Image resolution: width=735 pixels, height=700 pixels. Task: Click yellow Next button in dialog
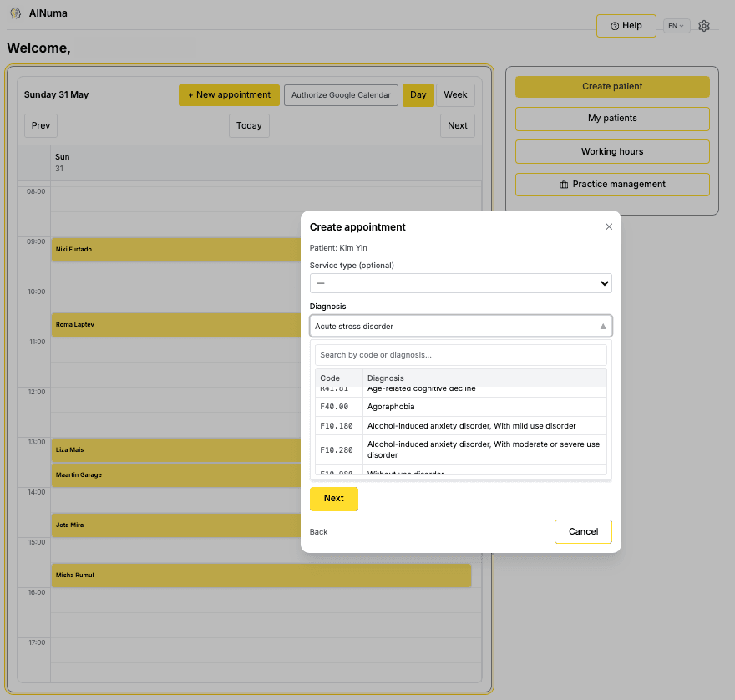(x=334, y=499)
